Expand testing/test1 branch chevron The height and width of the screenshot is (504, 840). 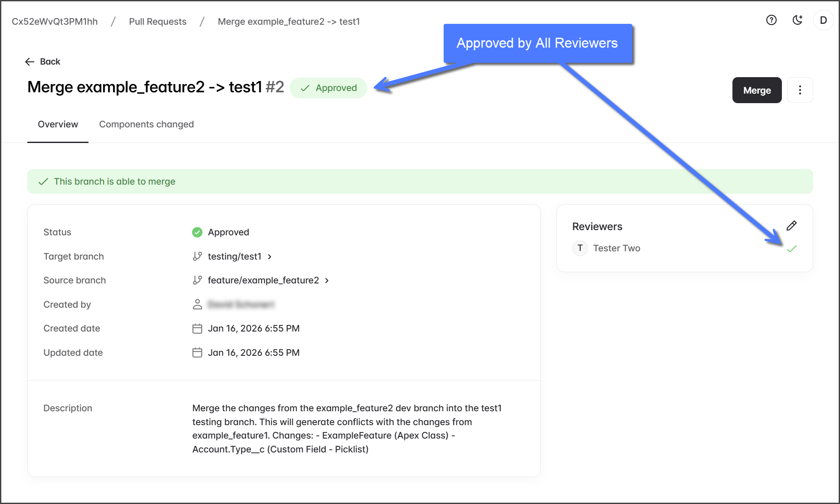(x=269, y=257)
